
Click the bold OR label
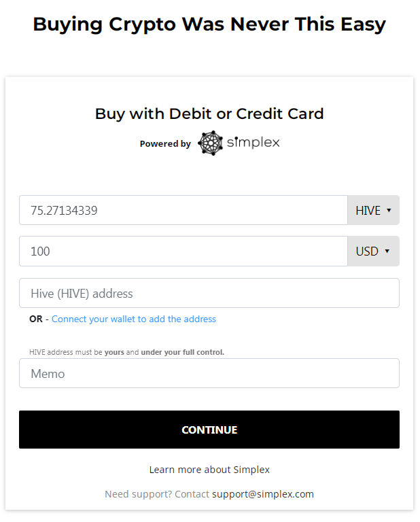36,319
